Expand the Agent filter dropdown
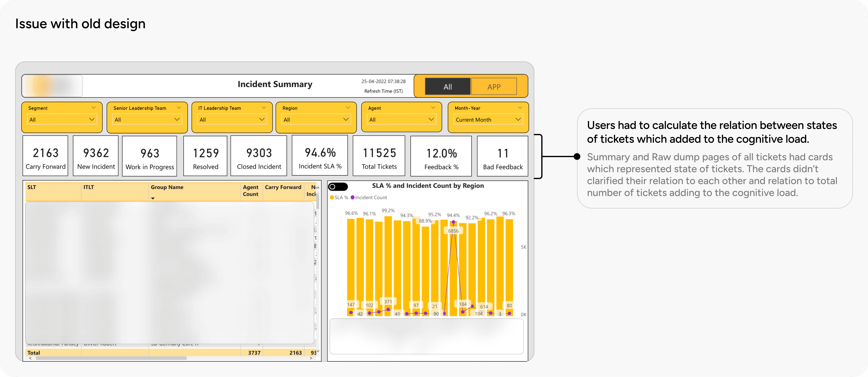The width and height of the screenshot is (868, 377). tap(401, 119)
